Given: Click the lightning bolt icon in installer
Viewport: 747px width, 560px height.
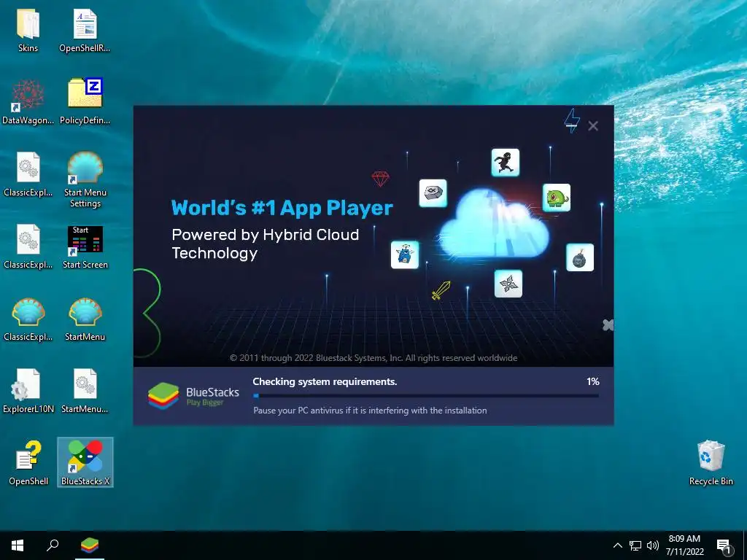Looking at the screenshot, I should [572, 120].
